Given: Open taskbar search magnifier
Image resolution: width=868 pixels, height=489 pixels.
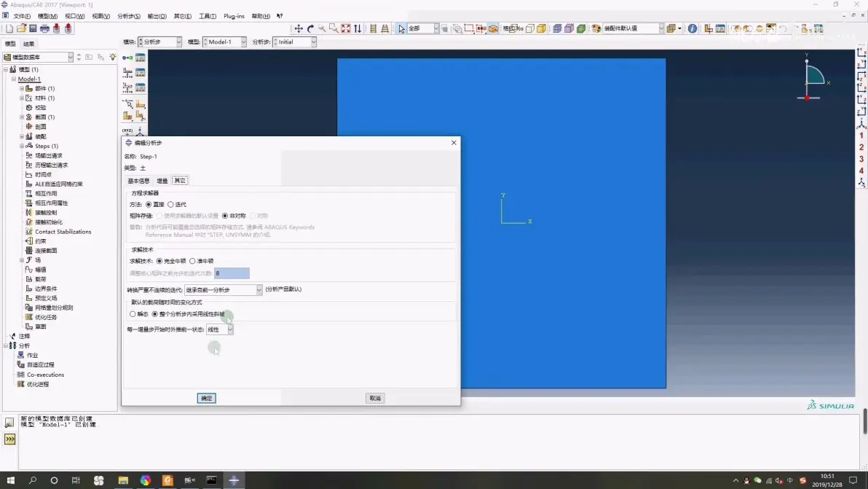Looking at the screenshot, I should (33, 480).
